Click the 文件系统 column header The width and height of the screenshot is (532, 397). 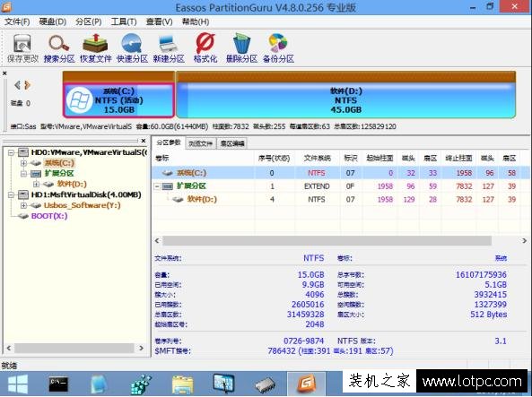[x=318, y=158]
